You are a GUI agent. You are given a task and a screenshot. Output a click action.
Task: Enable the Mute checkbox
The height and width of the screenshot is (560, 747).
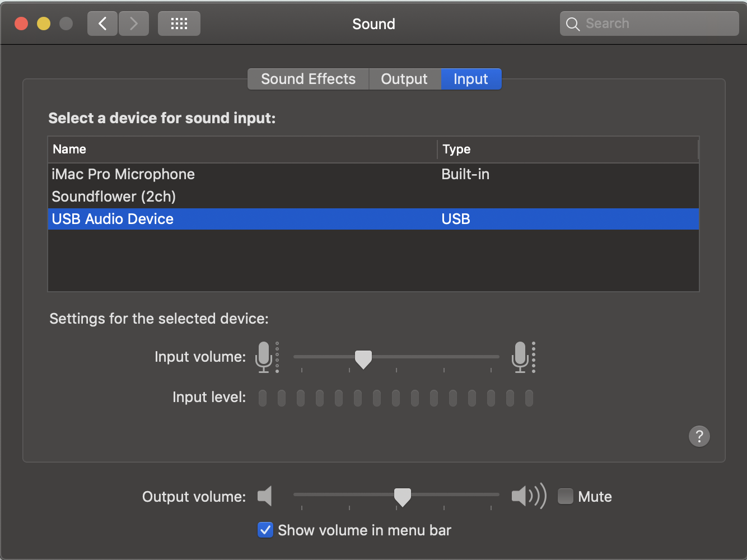566,497
